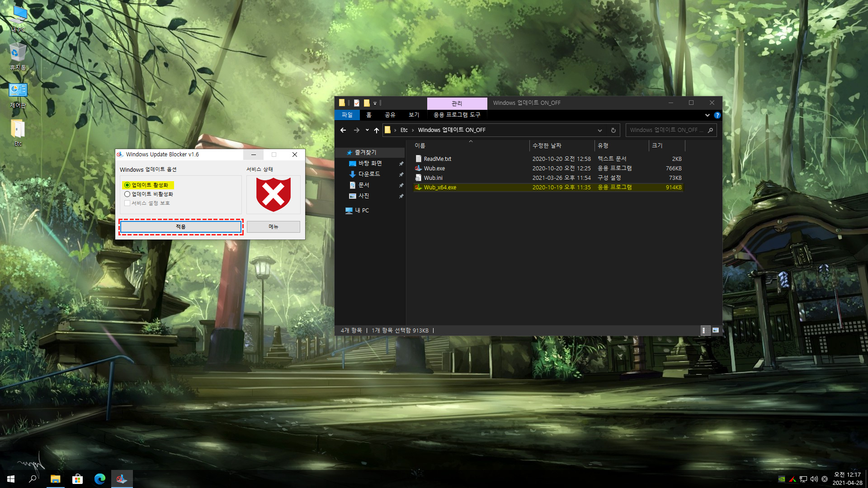
Task: Select '내 PC' in navigation pane
Action: (x=362, y=211)
